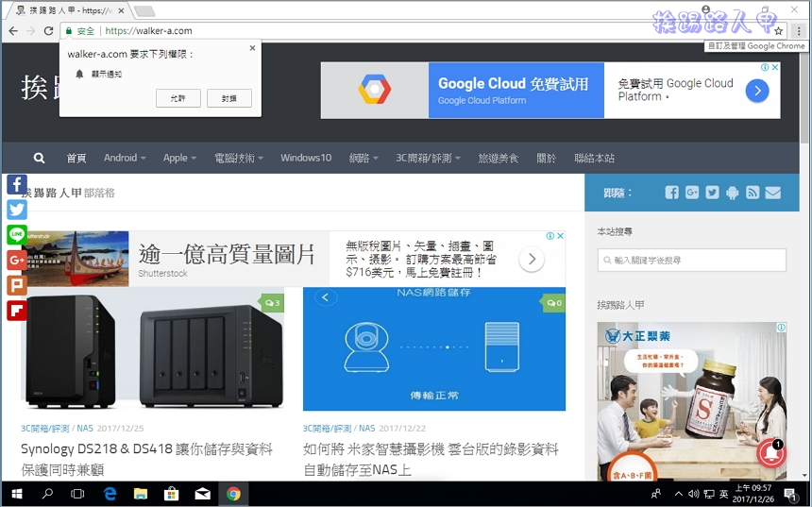Bookmark this page using the star icon
The width and height of the screenshot is (812, 507).
pyautogui.click(x=778, y=31)
